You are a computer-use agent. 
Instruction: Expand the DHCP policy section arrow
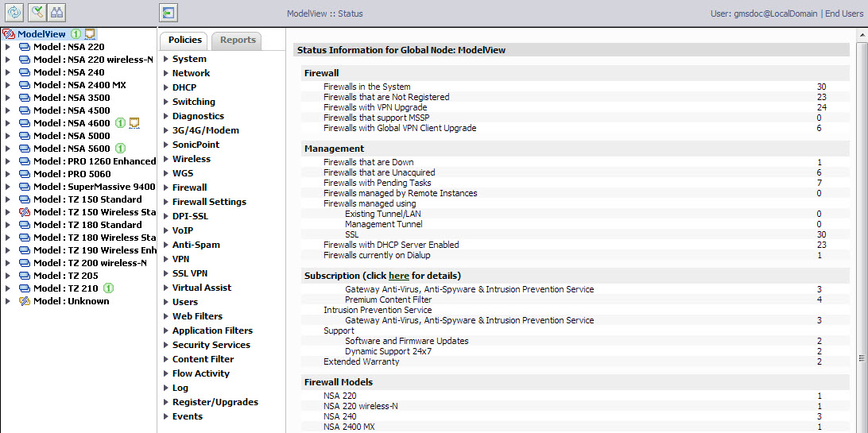166,88
